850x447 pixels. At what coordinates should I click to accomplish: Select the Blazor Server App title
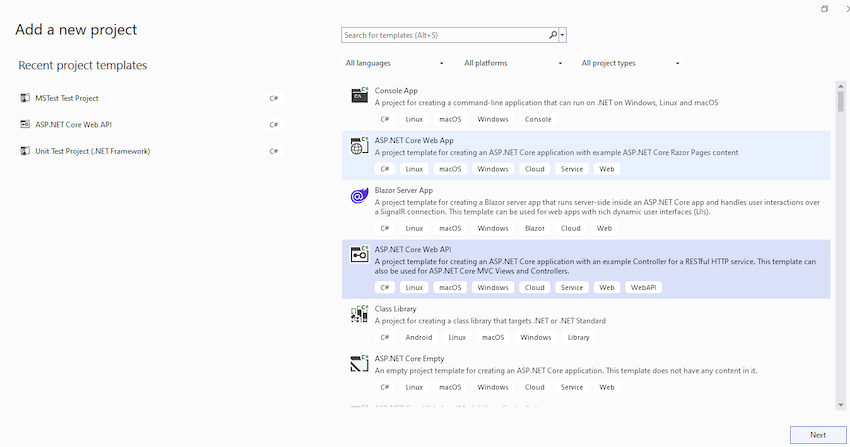point(403,190)
